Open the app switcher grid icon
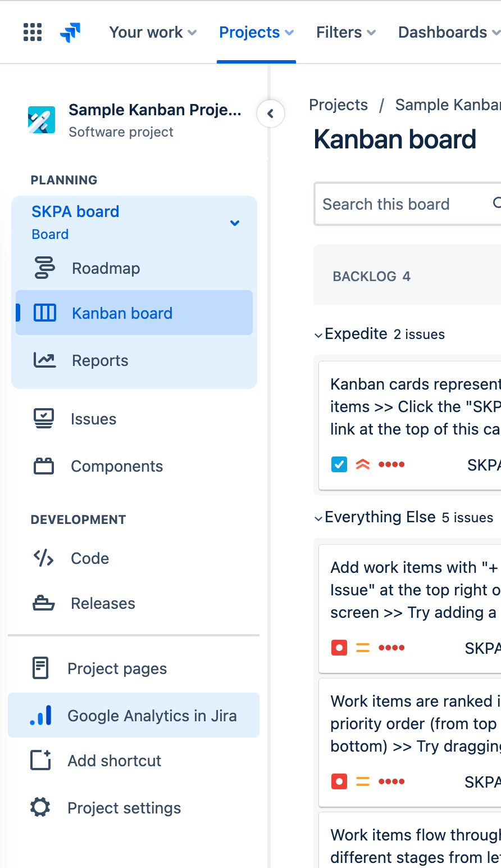Image resolution: width=501 pixels, height=868 pixels. pos(33,32)
